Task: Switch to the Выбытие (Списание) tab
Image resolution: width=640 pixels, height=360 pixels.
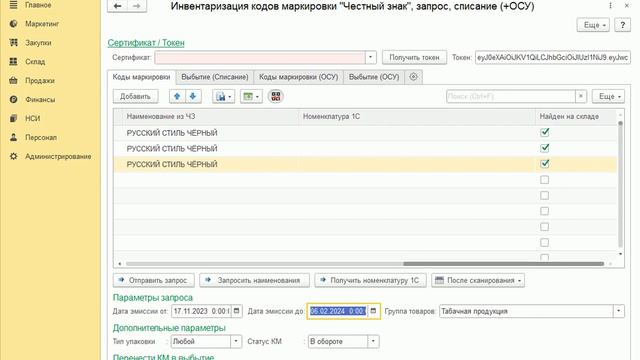Action: (215, 77)
